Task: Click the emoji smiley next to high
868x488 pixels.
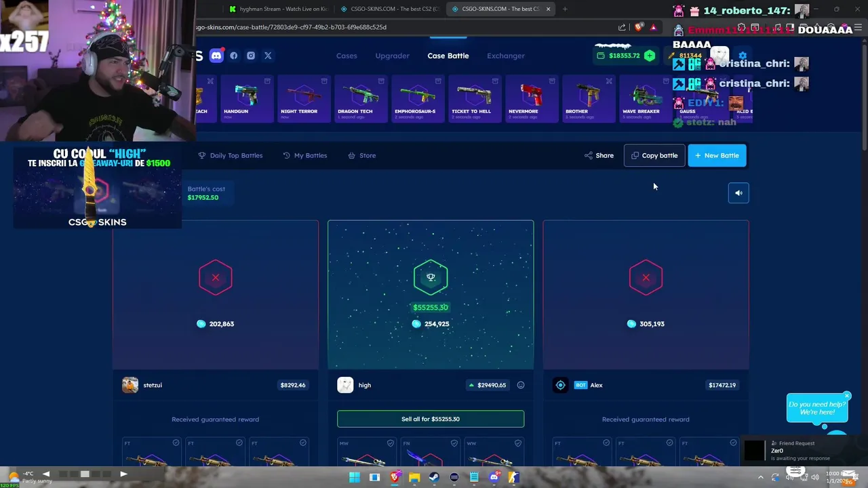Action: [521, 385]
